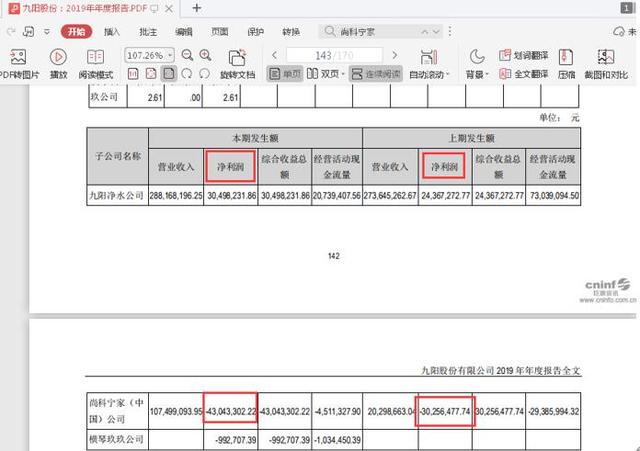Click 上期发生额 header
Screen dimensions: 640x451
471,138
